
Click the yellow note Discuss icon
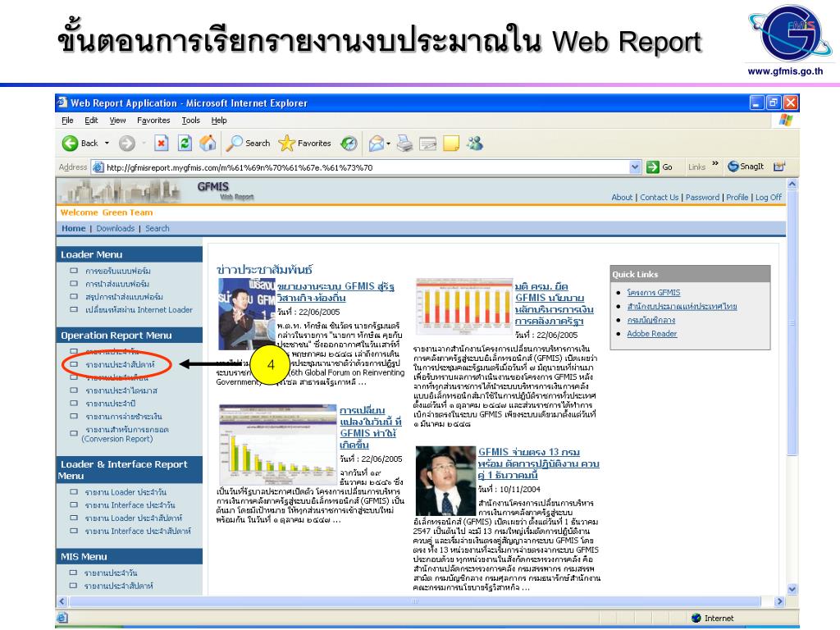(451, 143)
